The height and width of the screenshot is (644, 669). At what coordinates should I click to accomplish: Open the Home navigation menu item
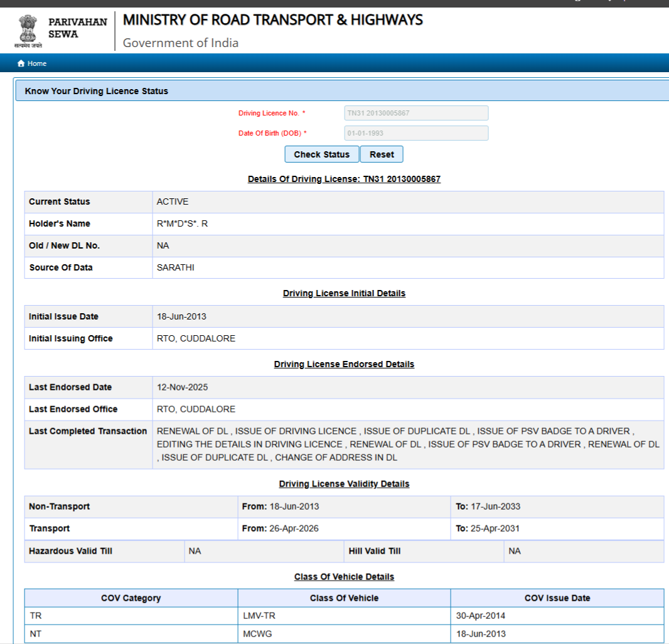[x=36, y=63]
